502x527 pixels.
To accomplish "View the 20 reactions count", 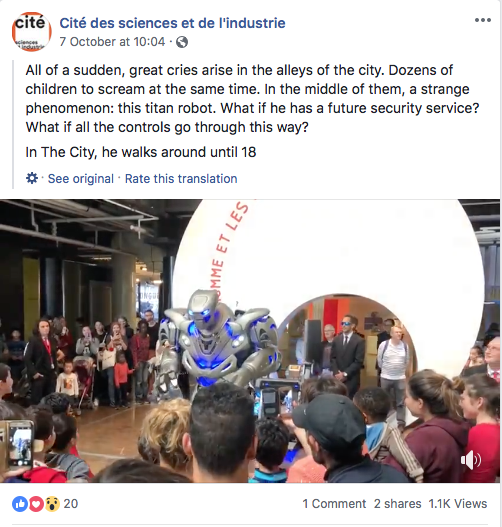I will 71,504.
